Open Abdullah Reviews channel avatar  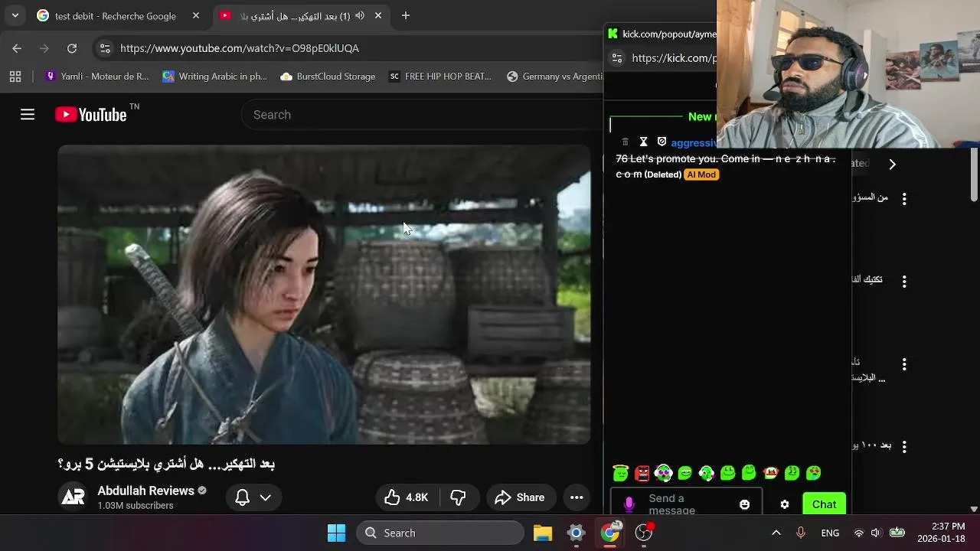(x=73, y=497)
